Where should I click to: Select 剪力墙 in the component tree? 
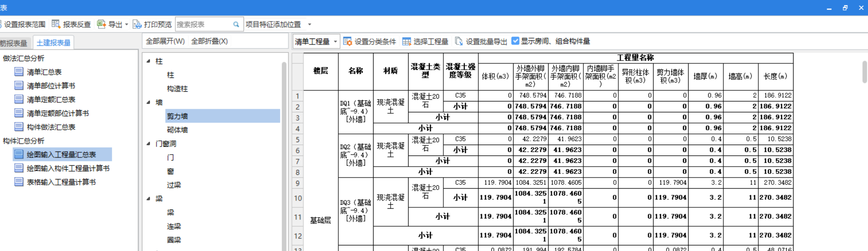pos(177,116)
